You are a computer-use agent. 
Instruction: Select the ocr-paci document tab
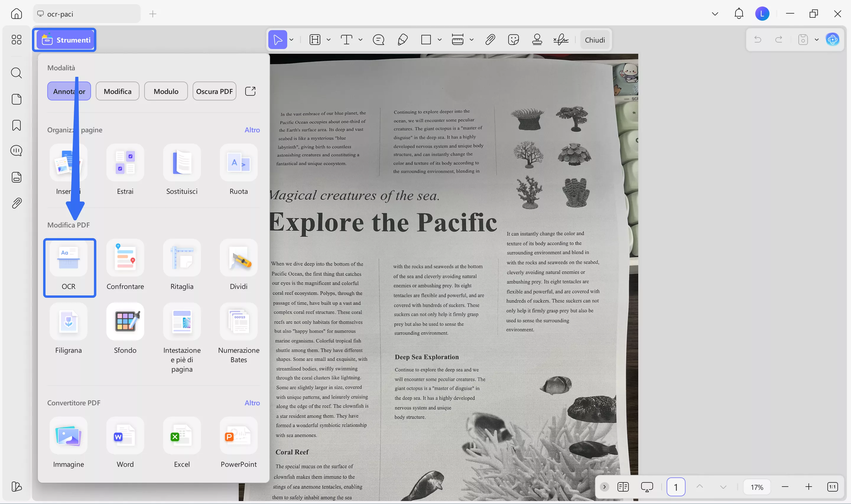point(87,14)
